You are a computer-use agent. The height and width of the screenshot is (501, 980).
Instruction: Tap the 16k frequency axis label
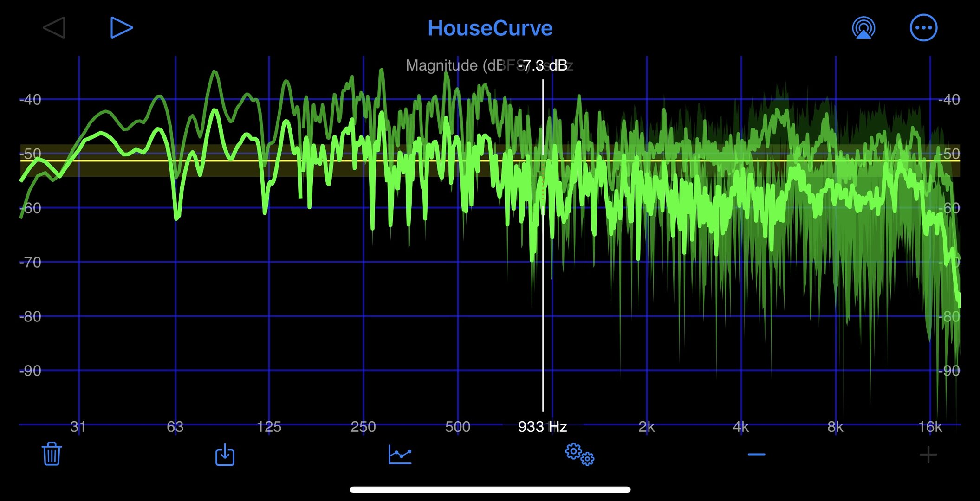pos(930,426)
